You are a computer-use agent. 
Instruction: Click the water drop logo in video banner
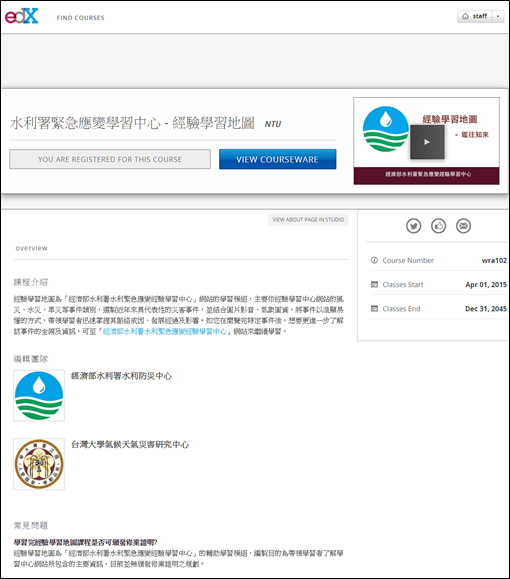pos(386,129)
